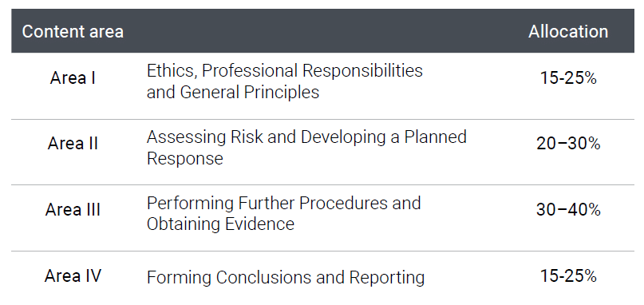Select the Area III row label

point(73,210)
